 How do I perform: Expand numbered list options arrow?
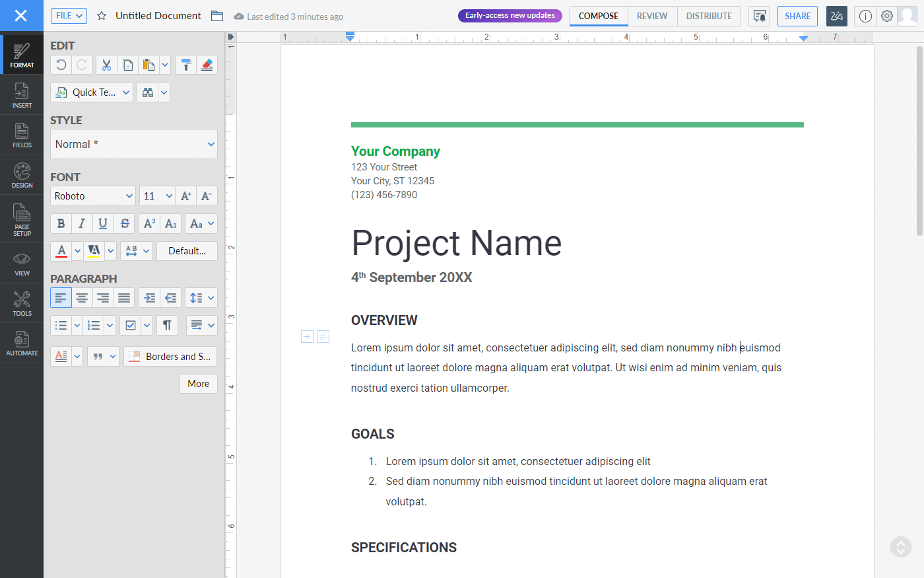click(x=110, y=325)
